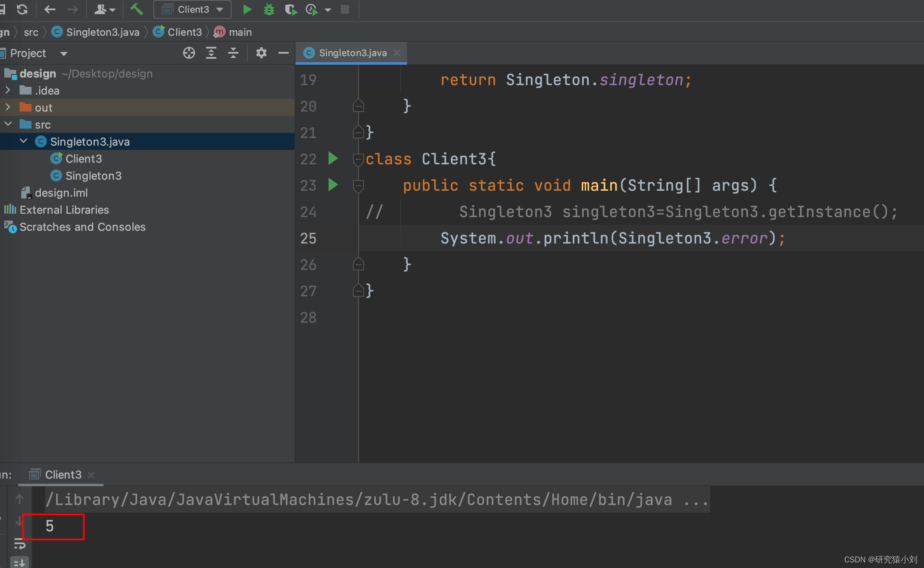This screenshot has height=568, width=924.
Task: Select Singleton3.java in the project tree
Action: click(x=90, y=142)
